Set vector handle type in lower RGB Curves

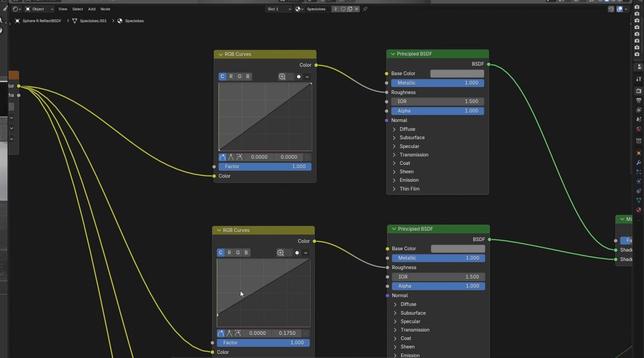(229, 333)
